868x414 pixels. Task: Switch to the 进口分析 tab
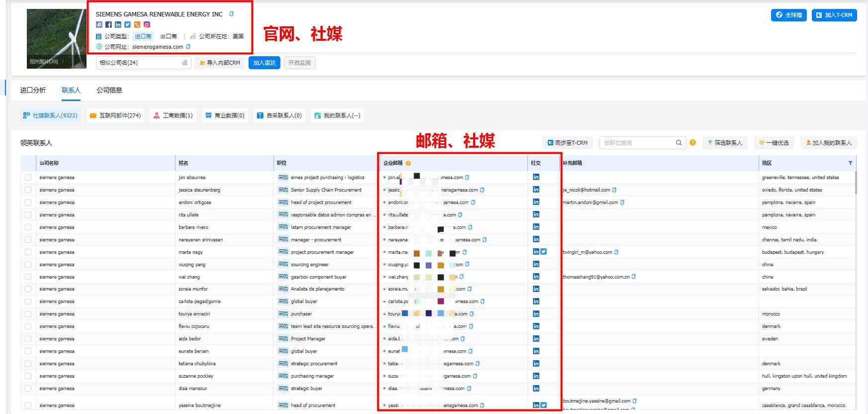(x=33, y=90)
